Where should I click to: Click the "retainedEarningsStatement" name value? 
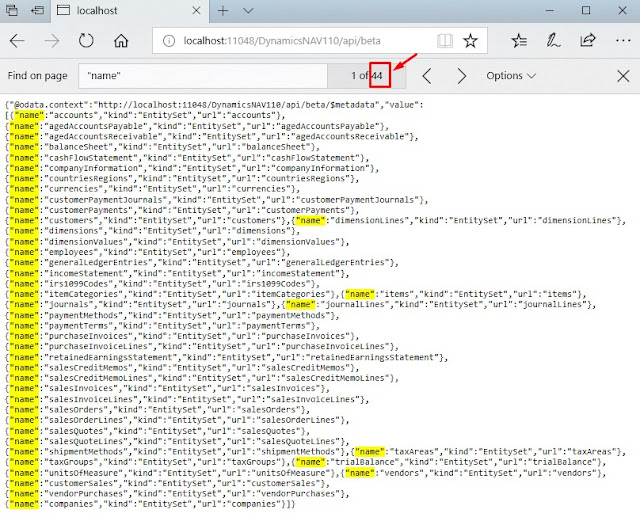click(x=113, y=357)
